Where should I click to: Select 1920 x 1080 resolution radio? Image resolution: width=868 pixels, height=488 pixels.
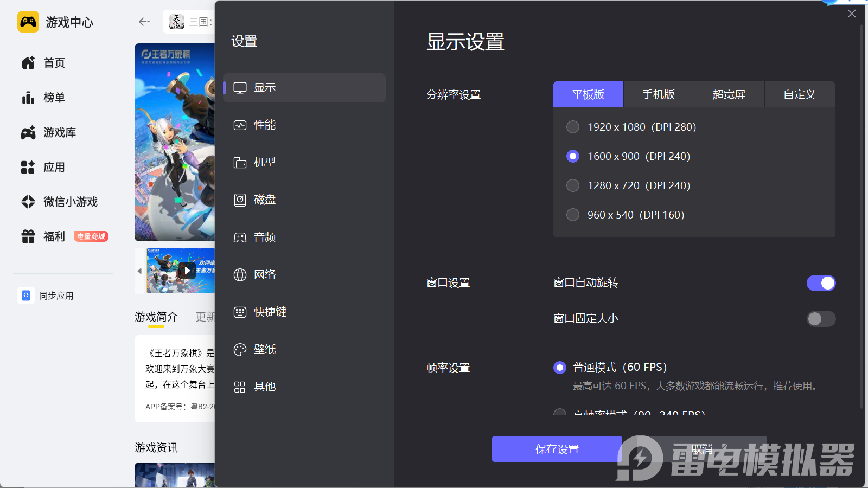(x=573, y=127)
